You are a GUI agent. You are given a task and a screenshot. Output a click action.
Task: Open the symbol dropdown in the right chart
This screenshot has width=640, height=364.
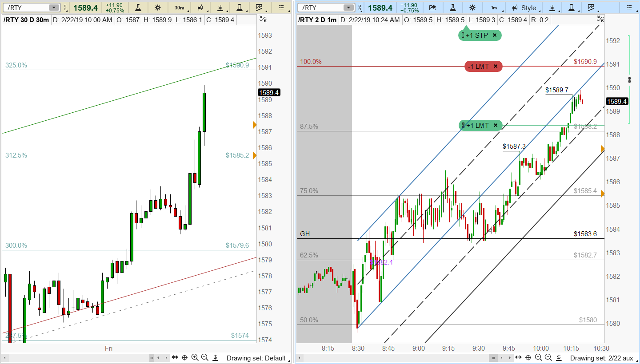(349, 8)
